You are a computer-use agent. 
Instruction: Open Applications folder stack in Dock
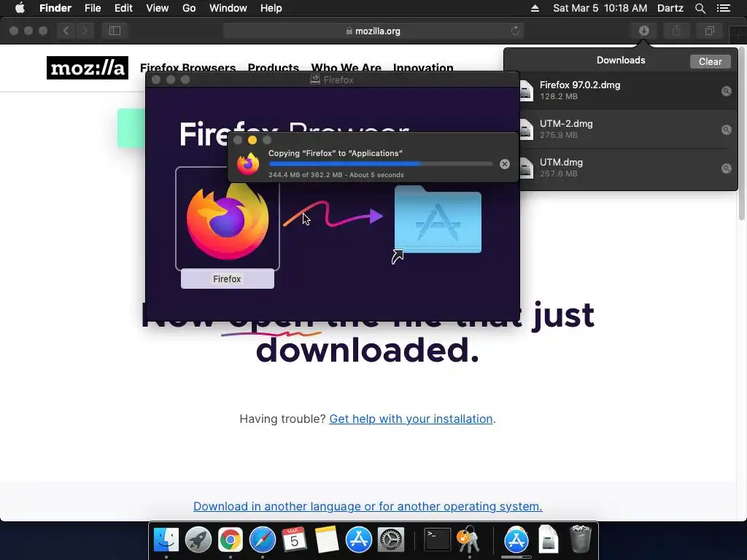coord(516,540)
